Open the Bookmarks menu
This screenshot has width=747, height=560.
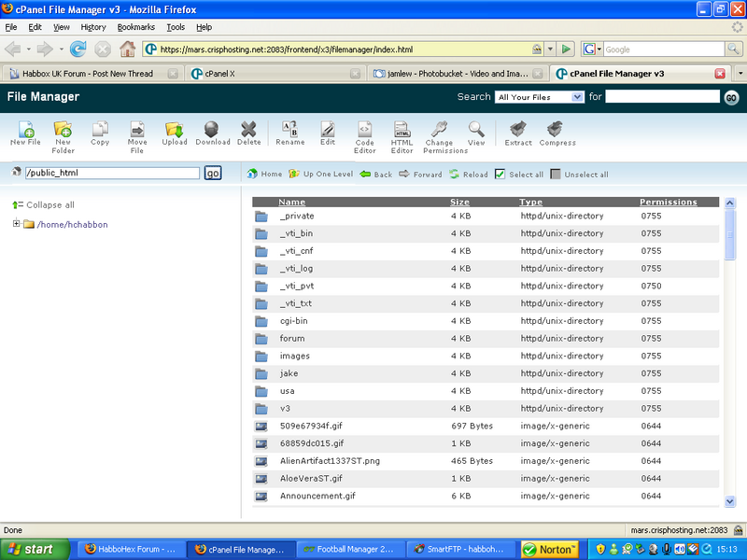[136, 27]
